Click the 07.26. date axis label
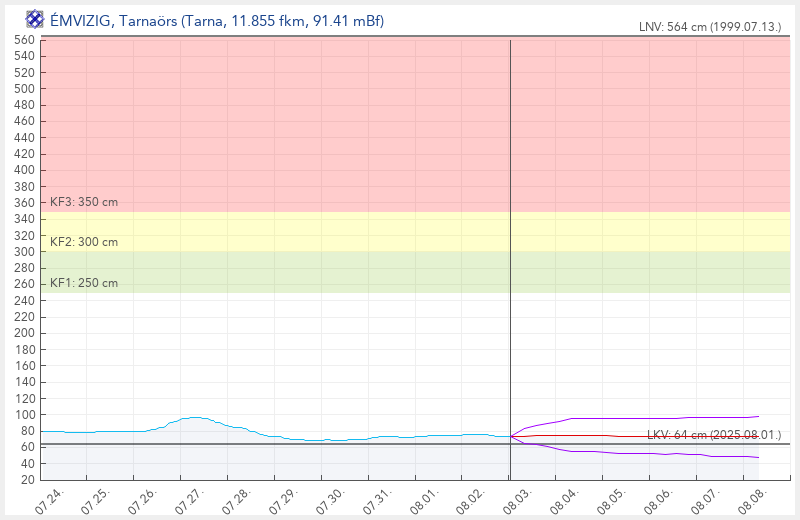Screen dimensions: 800x520 [x=143, y=501]
